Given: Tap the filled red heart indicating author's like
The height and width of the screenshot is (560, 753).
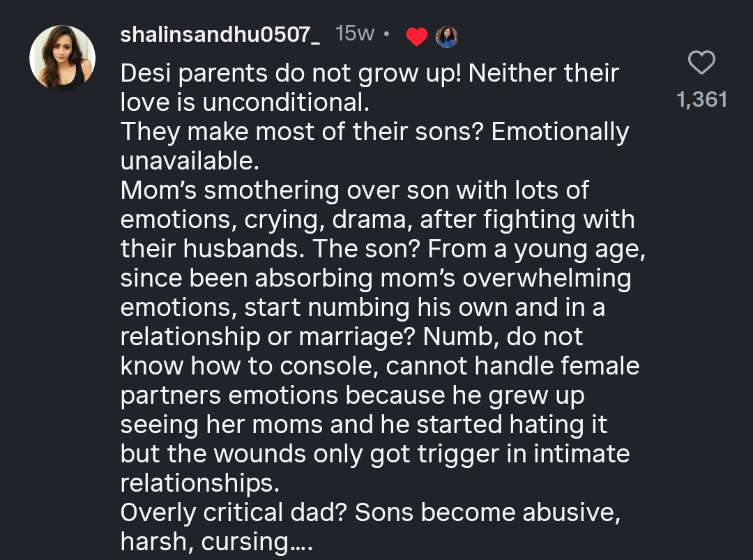Looking at the screenshot, I should [x=416, y=37].
